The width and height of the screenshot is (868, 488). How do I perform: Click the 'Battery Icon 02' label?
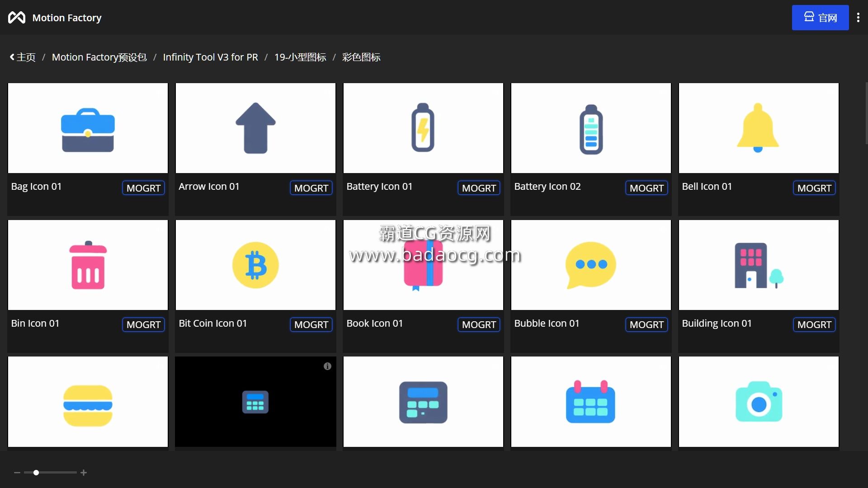pos(547,187)
